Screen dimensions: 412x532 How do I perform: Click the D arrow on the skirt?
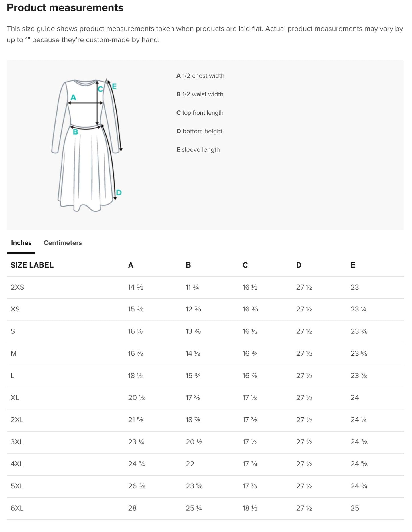[x=119, y=193]
